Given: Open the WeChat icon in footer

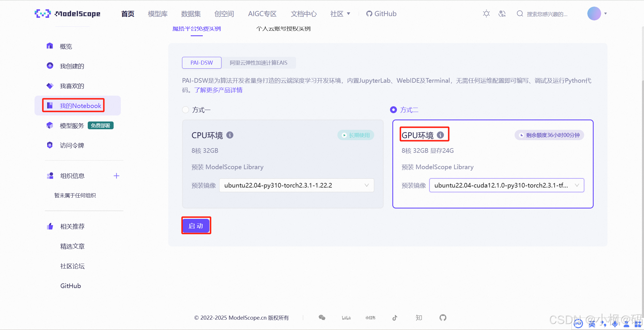Looking at the screenshot, I should coord(322,317).
